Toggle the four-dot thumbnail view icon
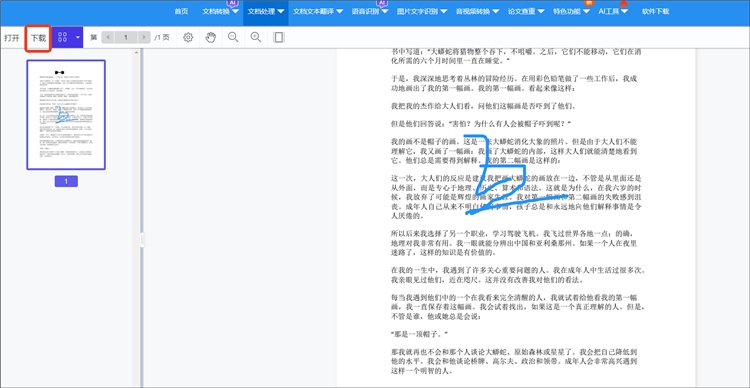 click(62, 37)
